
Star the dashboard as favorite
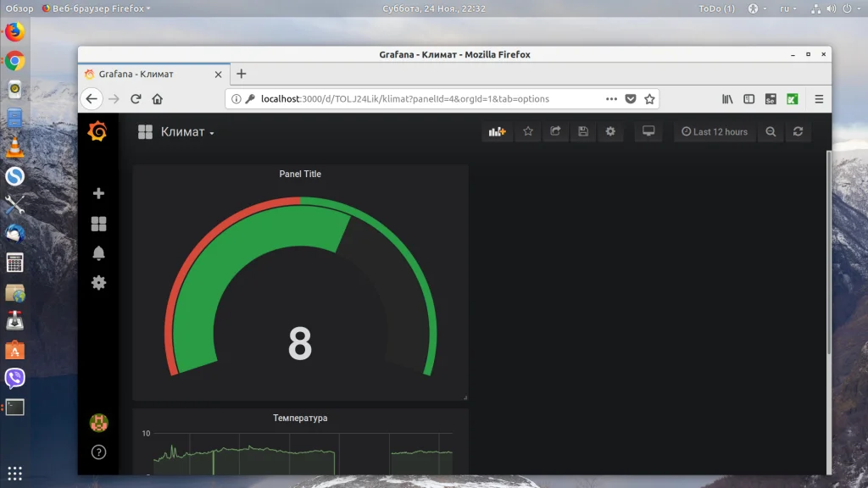tap(528, 132)
